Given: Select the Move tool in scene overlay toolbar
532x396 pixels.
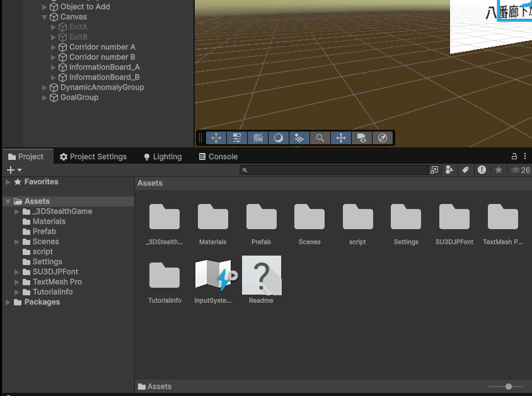Looking at the screenshot, I should coord(216,138).
